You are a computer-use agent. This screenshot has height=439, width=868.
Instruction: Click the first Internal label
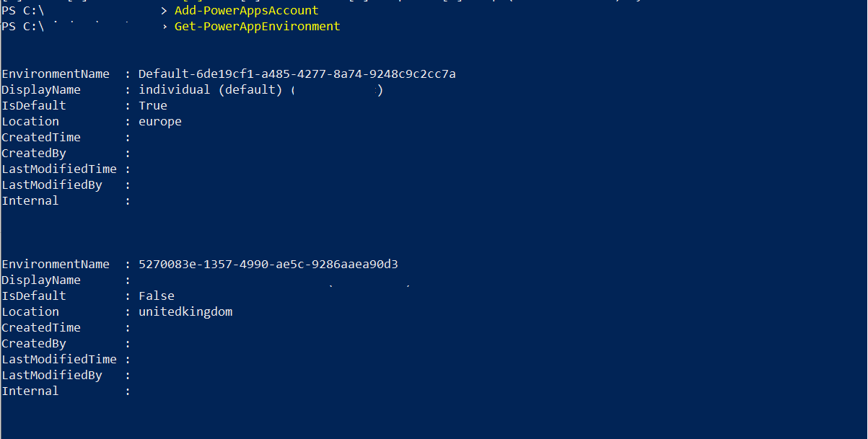pos(30,201)
